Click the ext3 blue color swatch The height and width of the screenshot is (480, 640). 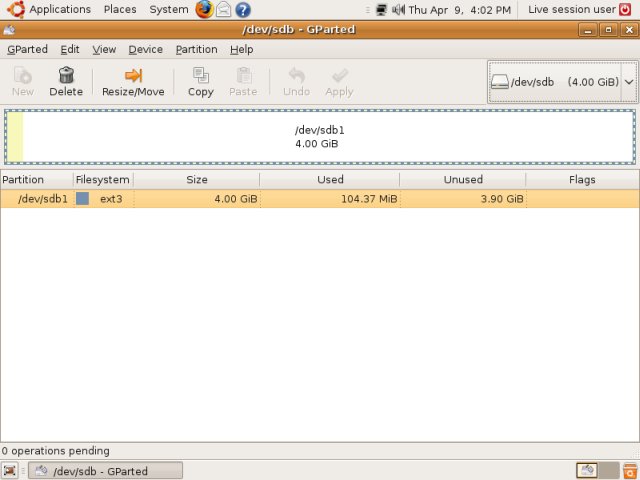82,199
